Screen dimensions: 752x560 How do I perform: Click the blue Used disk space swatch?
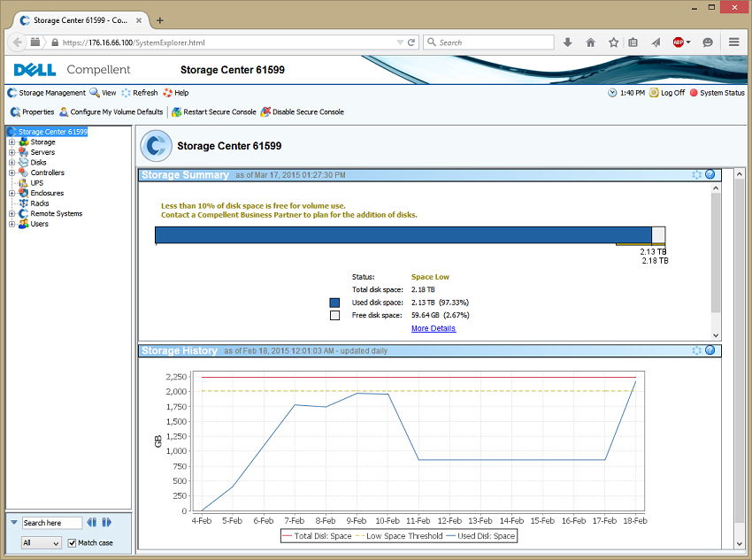click(x=334, y=303)
